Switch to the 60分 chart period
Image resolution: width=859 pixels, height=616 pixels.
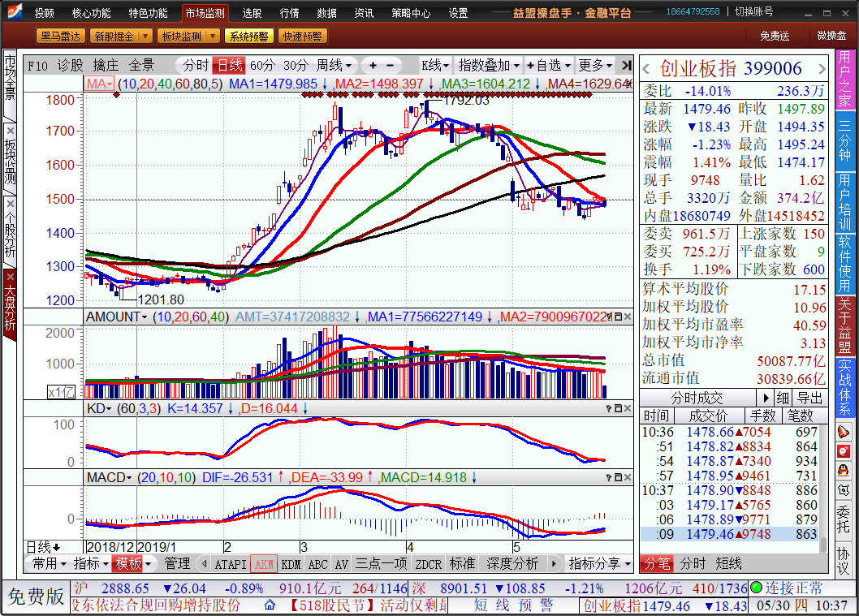coord(262,66)
